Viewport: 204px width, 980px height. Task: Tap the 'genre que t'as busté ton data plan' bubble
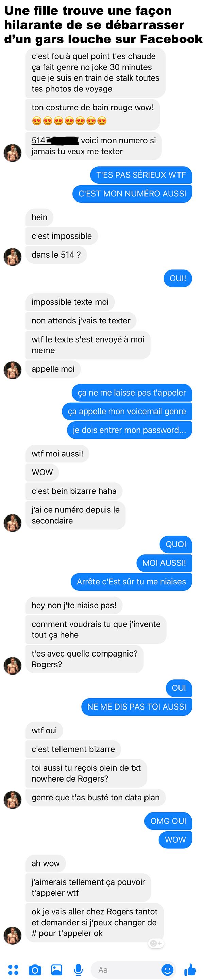[96, 798]
